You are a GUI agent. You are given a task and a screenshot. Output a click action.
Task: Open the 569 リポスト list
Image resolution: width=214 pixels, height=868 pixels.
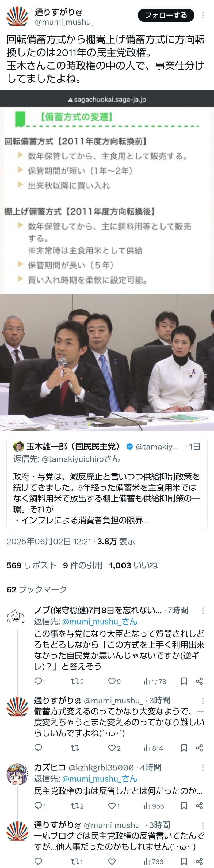31,565
